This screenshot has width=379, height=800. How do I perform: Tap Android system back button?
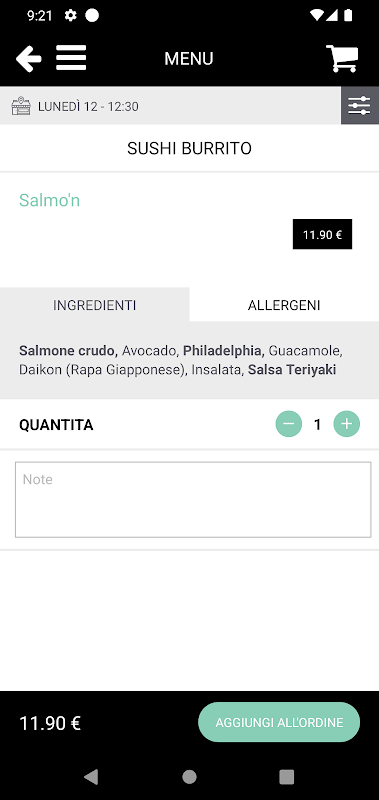point(91,777)
